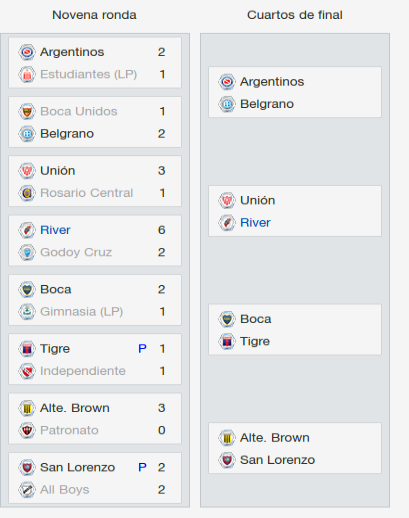Click the Boca Unidos crest icon

(27, 111)
